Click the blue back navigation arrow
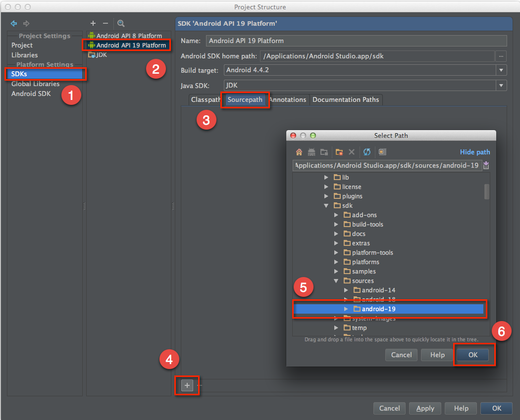This screenshot has width=520, height=420. pyautogui.click(x=14, y=23)
